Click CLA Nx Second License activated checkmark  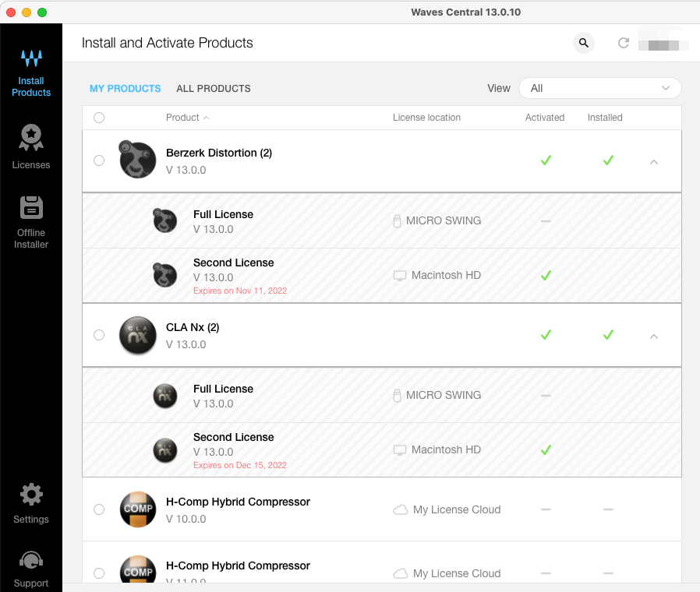[546, 449]
